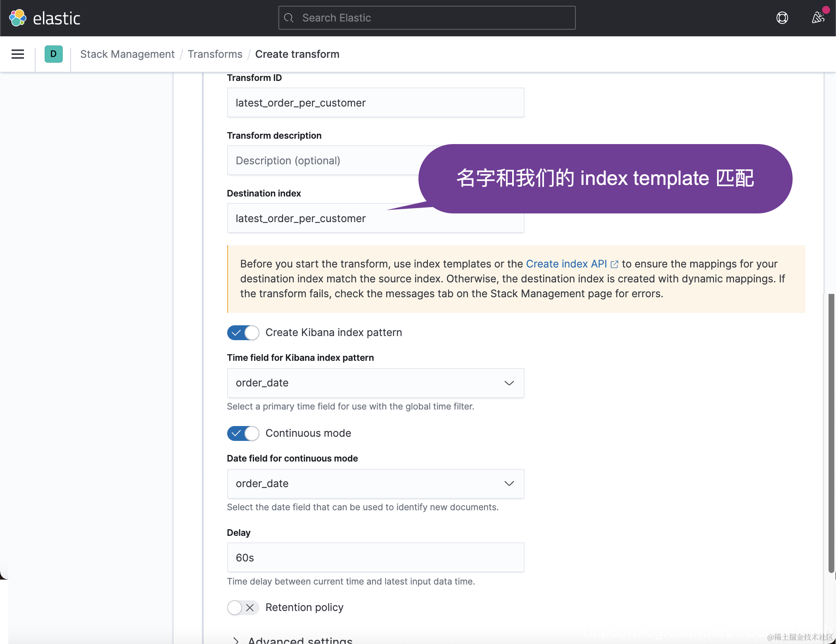Image resolution: width=836 pixels, height=644 pixels.
Task: Disable the Continuous mode switch
Action: pos(243,433)
